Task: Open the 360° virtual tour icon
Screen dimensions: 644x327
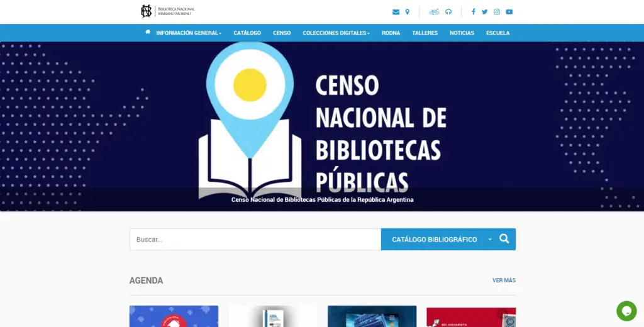Action: coord(434,12)
